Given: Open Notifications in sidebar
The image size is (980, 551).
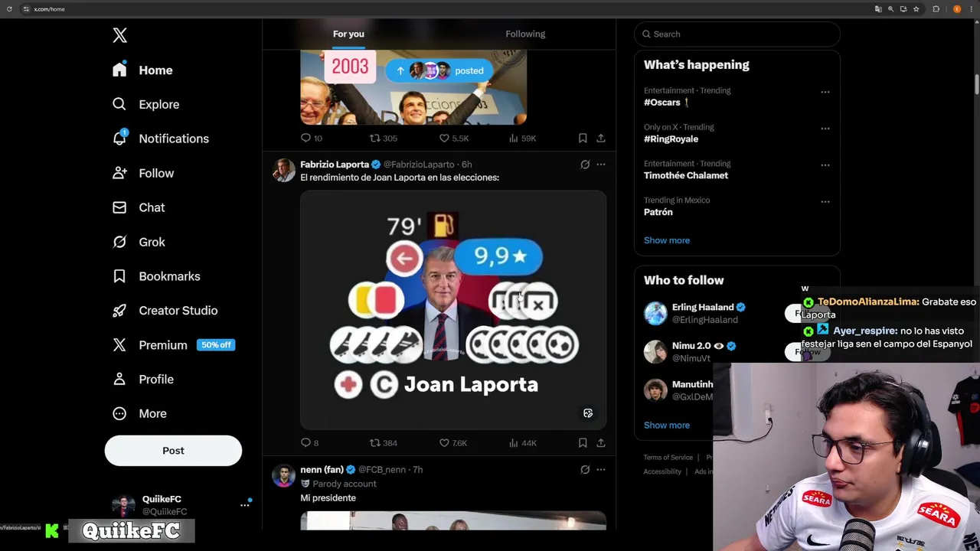Looking at the screenshot, I should (x=160, y=139).
